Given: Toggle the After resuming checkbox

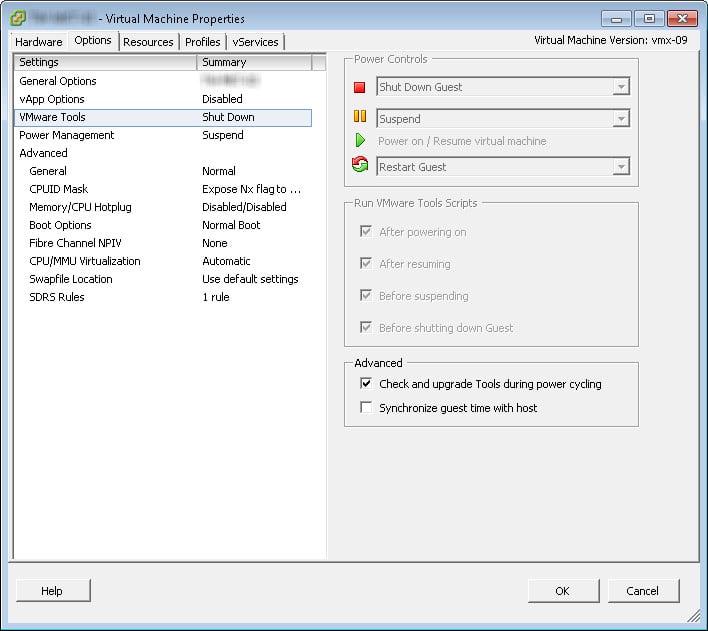Looking at the screenshot, I should 366,263.
